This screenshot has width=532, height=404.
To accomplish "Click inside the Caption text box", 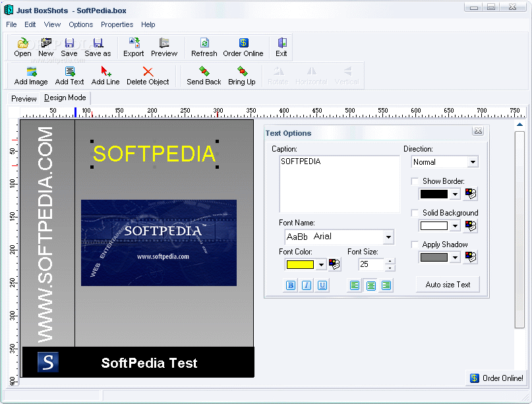I will [x=340, y=184].
